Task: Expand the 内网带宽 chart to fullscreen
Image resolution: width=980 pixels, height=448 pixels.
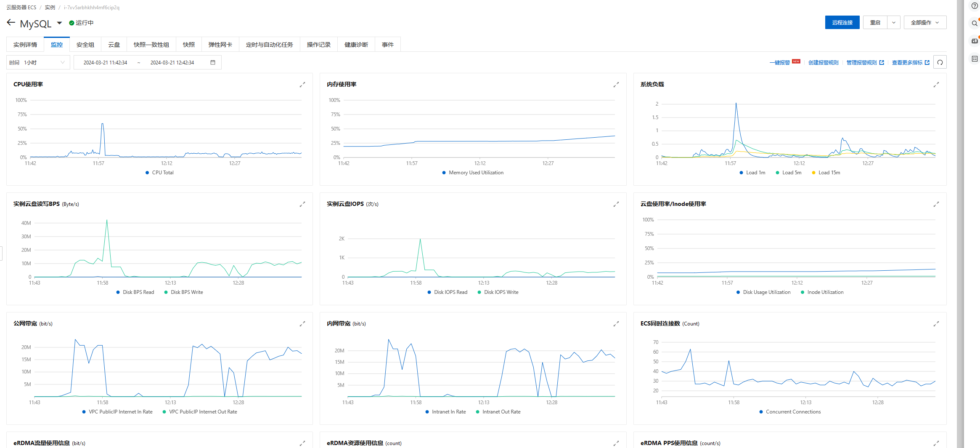Action: (616, 324)
